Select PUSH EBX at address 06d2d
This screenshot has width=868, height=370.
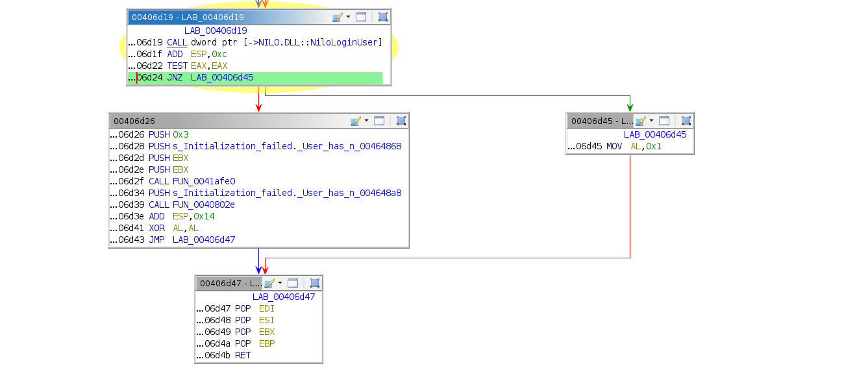click(258, 158)
